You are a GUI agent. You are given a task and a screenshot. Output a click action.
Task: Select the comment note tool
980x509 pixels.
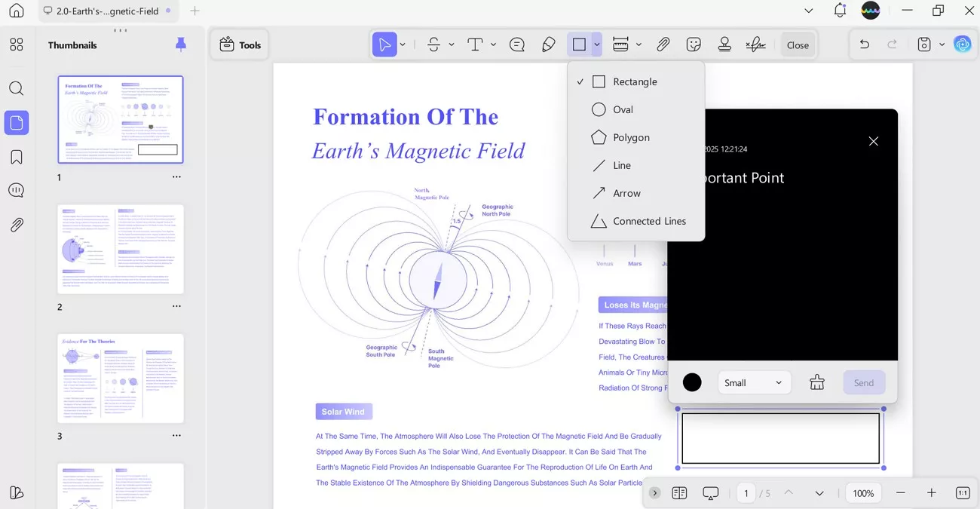click(517, 44)
